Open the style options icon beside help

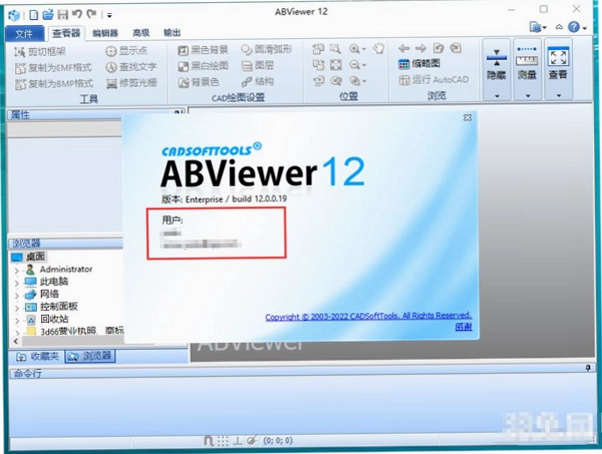[x=536, y=27]
